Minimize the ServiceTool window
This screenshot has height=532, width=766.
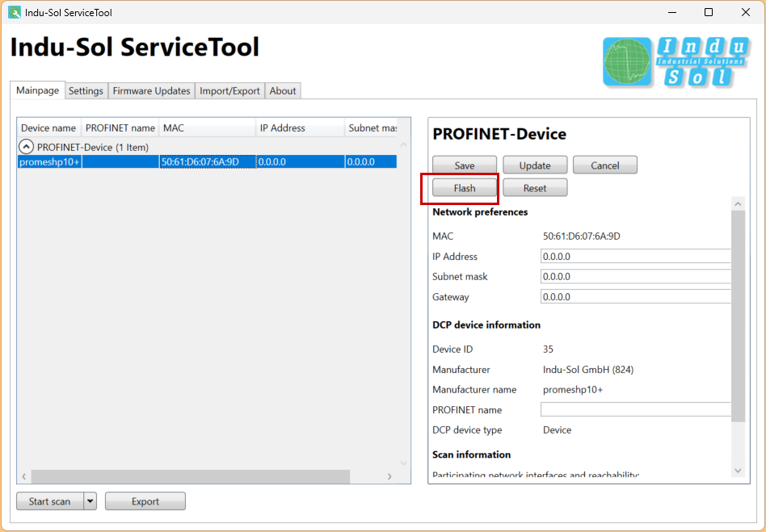672,13
